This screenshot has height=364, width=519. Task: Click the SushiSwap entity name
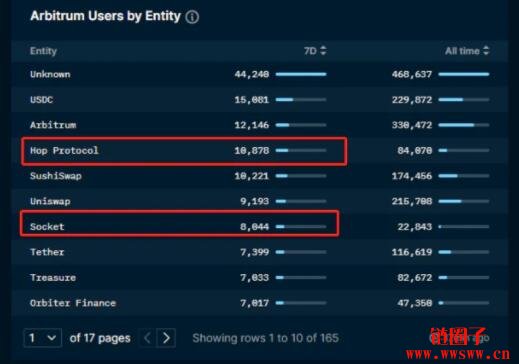click(56, 176)
